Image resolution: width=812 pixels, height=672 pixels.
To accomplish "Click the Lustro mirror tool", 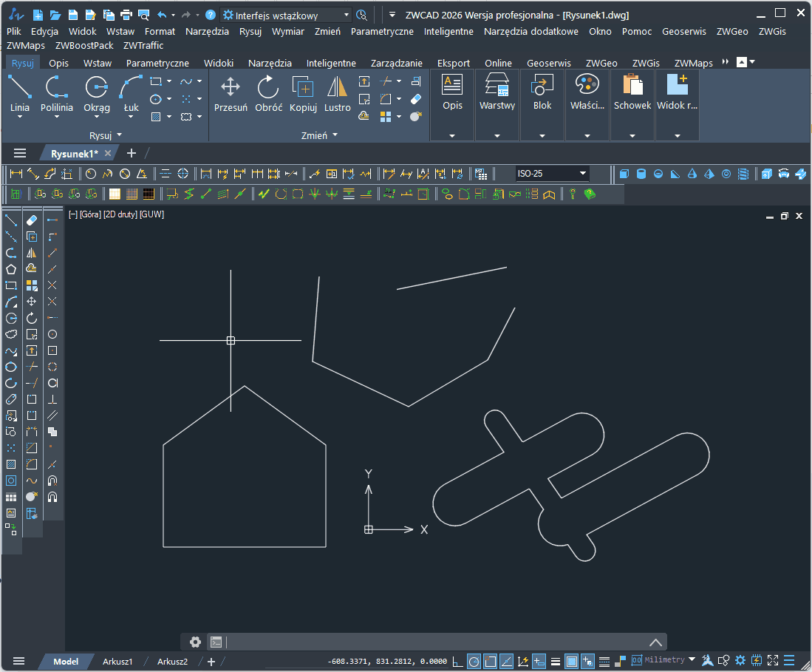I will pyautogui.click(x=338, y=94).
